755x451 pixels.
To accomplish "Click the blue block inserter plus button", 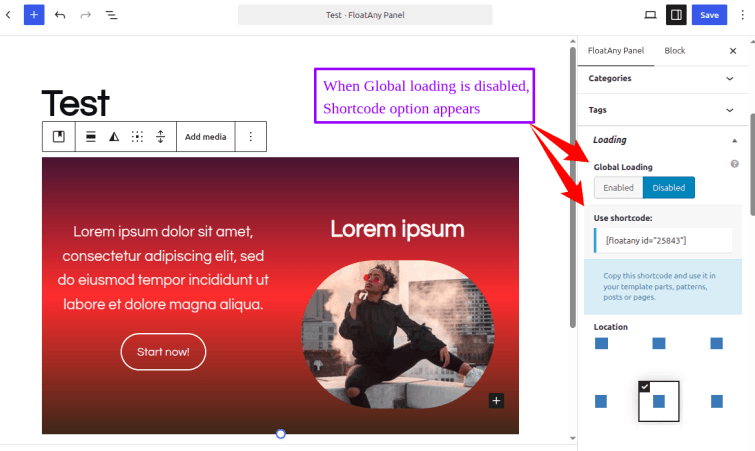I will coord(34,15).
